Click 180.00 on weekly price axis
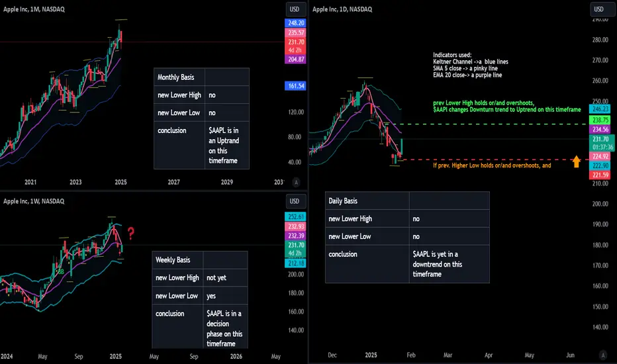 click(x=296, y=293)
